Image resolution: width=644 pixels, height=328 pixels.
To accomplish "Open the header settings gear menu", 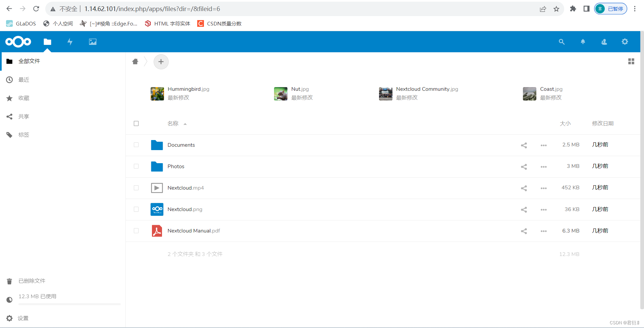I will pos(625,42).
